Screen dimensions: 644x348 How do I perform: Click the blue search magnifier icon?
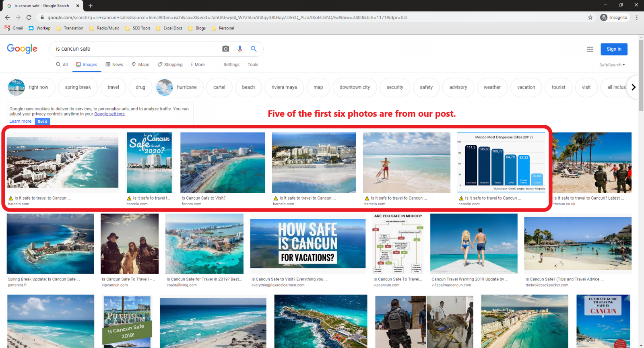click(254, 49)
